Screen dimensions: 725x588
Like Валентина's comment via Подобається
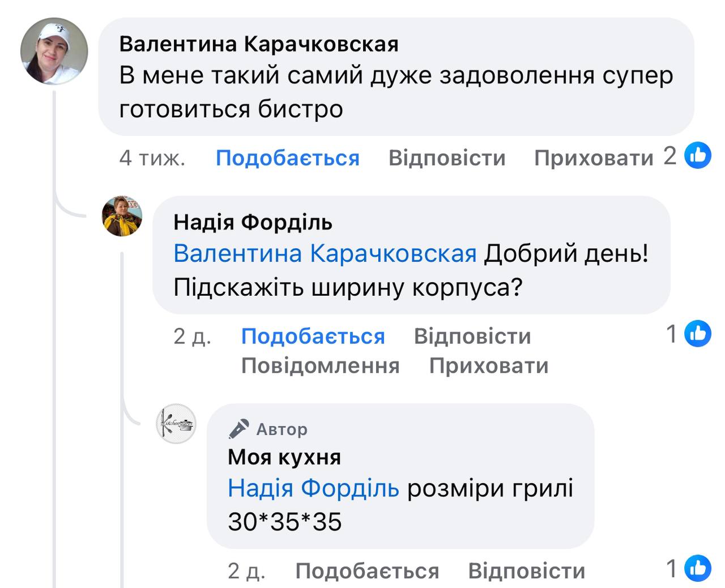pos(289,157)
